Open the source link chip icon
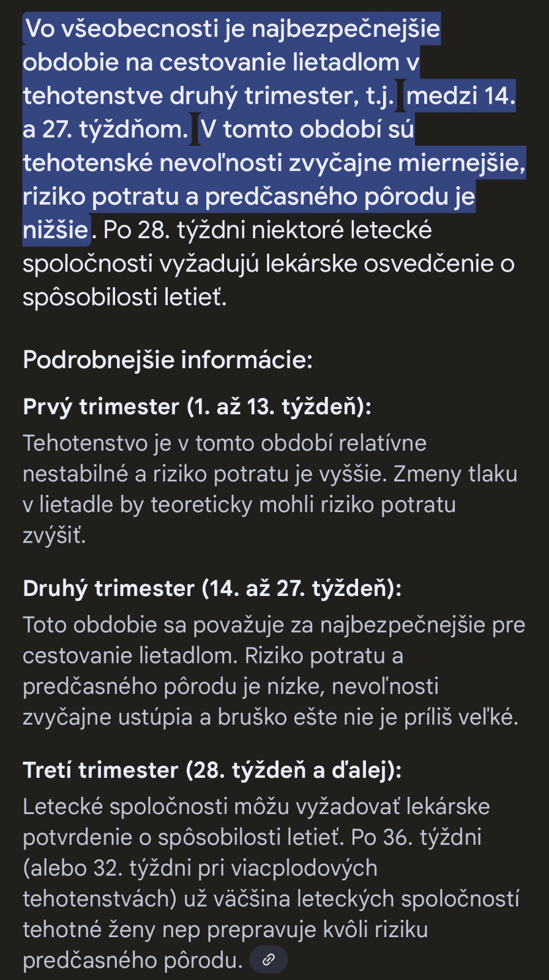The width and height of the screenshot is (549, 980). [x=268, y=960]
